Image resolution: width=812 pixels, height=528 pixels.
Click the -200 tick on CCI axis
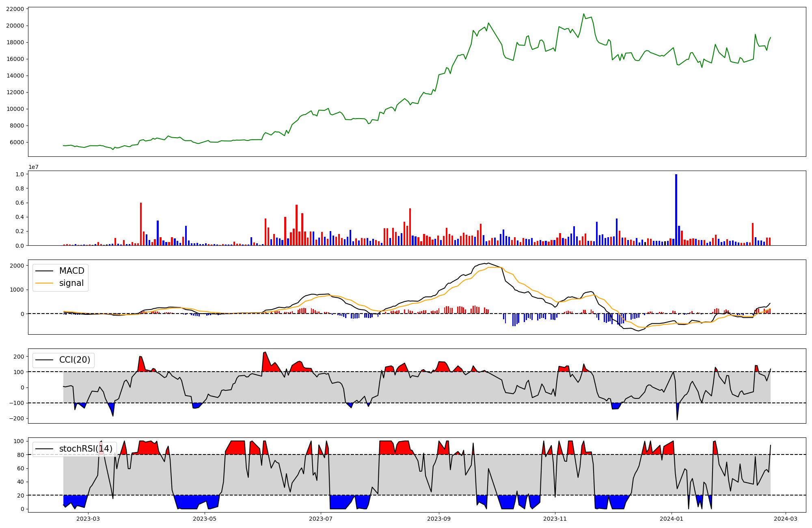pos(17,418)
